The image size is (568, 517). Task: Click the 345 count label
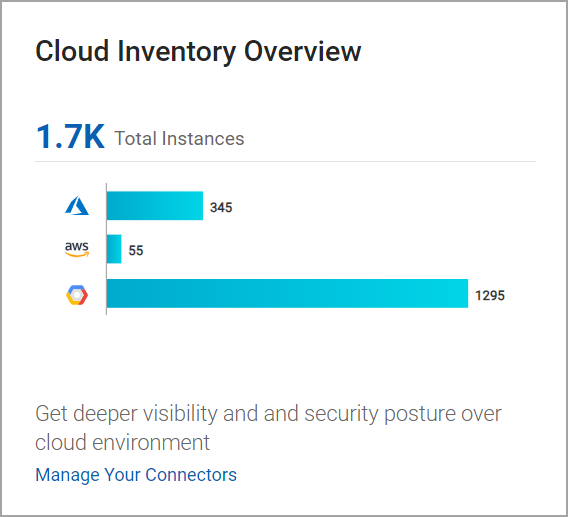tap(221, 208)
